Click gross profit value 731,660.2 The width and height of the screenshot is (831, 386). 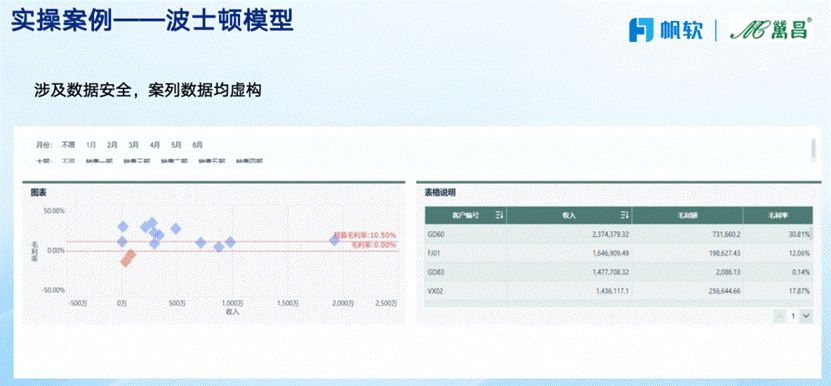723,234
